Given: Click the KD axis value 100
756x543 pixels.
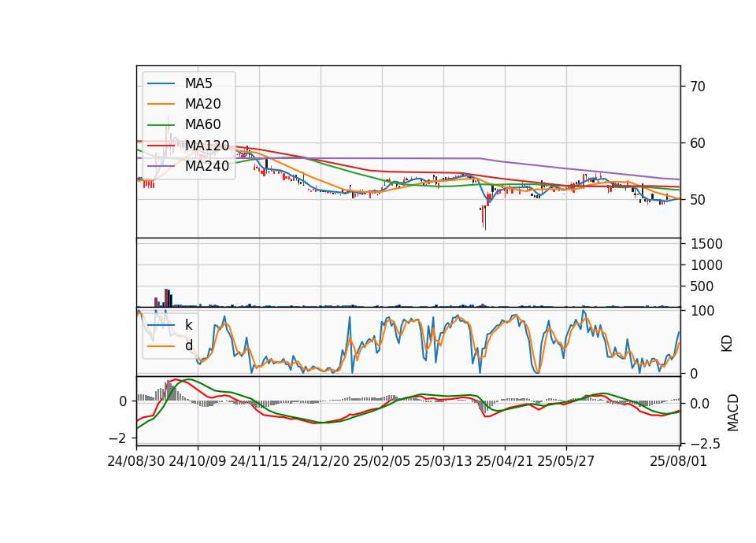Looking at the screenshot, I should (x=702, y=311).
